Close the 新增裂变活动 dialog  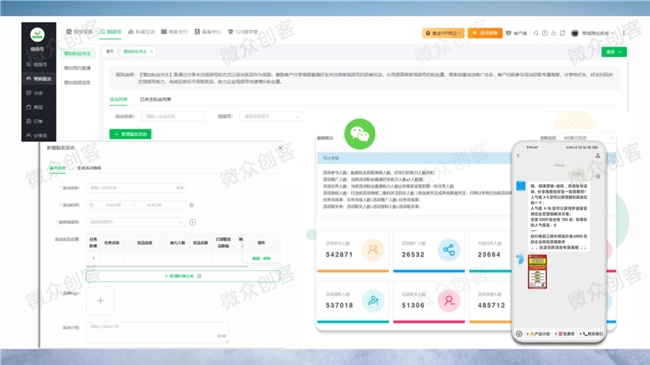click(281, 148)
